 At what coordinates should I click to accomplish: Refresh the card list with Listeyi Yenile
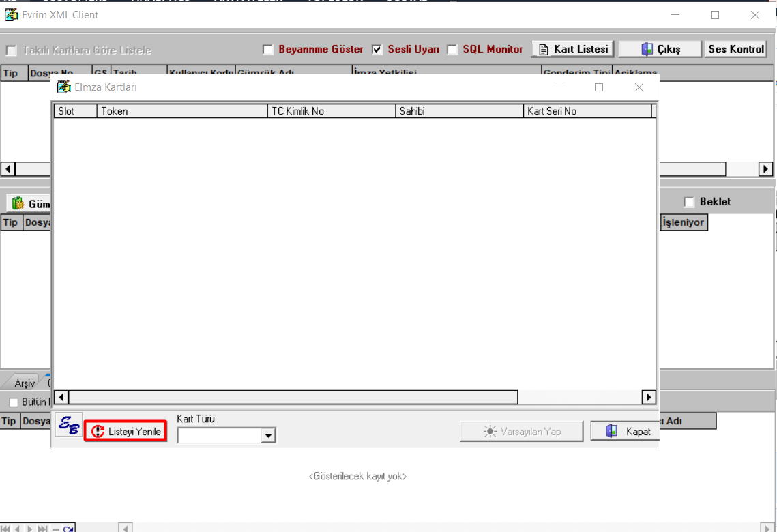pyautogui.click(x=126, y=431)
